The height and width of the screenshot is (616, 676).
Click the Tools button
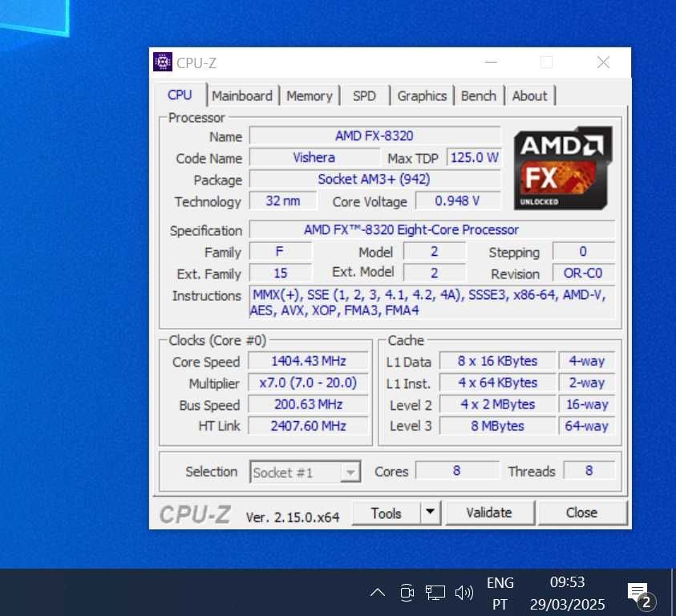tap(387, 513)
